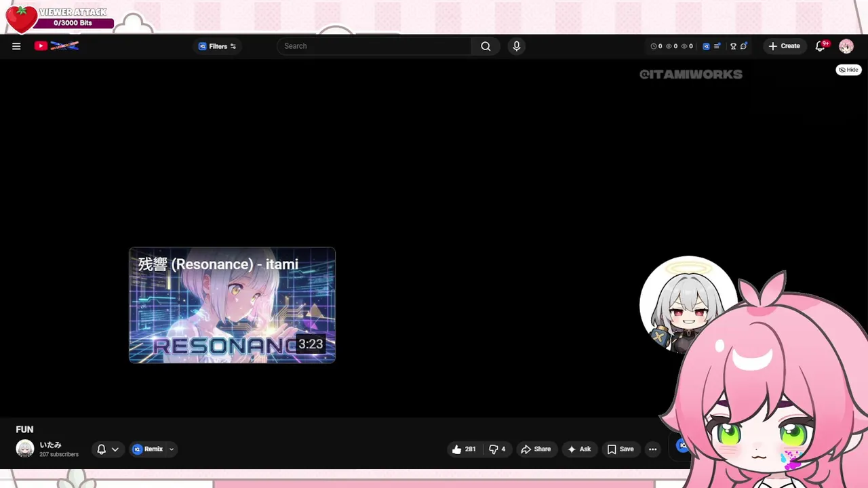
Task: Expand the dropdown arrow next to Remix
Action: (x=172, y=449)
